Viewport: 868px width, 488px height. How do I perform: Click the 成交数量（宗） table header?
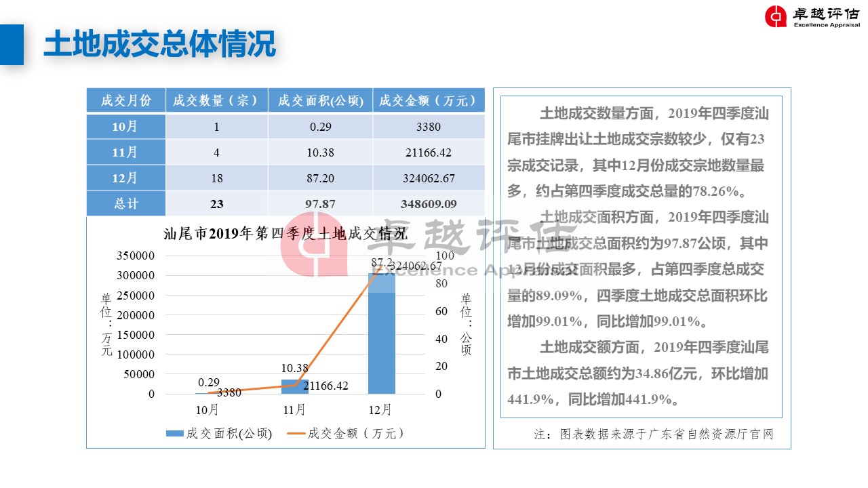216,100
